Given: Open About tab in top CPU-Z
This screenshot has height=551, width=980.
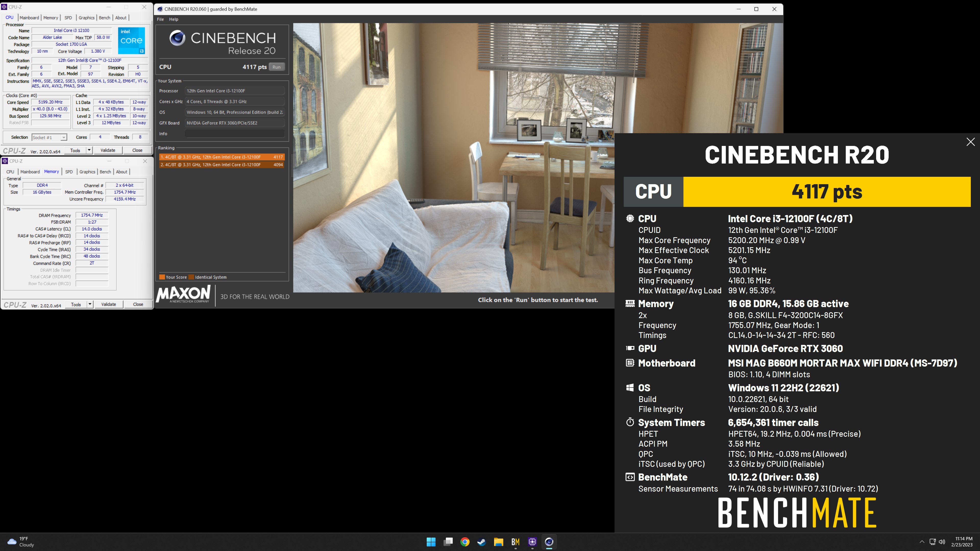Looking at the screenshot, I should [121, 18].
